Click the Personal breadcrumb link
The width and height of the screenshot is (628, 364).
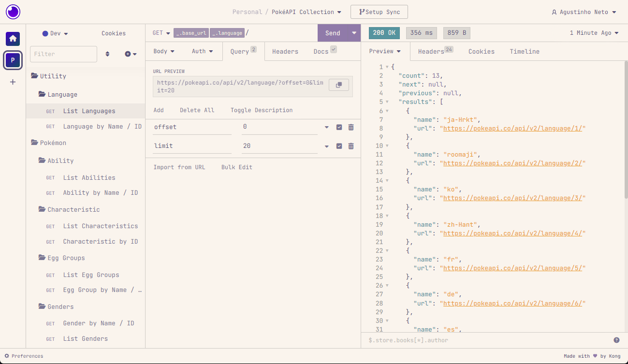(x=247, y=12)
